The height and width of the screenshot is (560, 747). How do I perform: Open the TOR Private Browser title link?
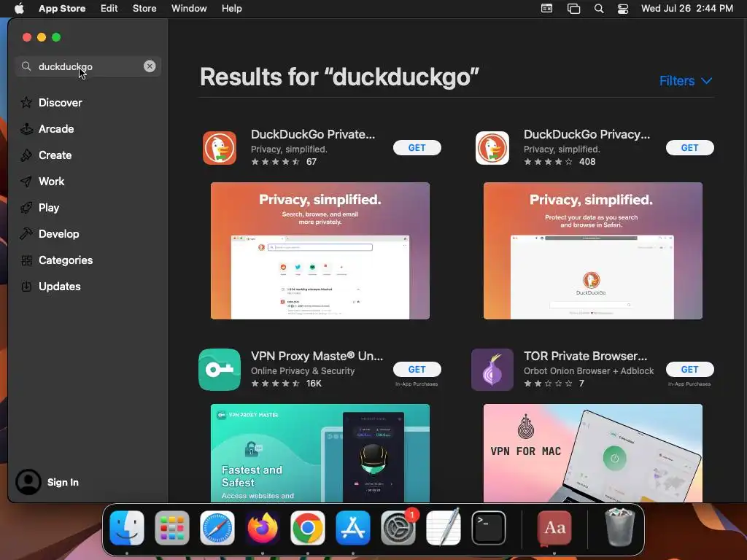point(586,356)
